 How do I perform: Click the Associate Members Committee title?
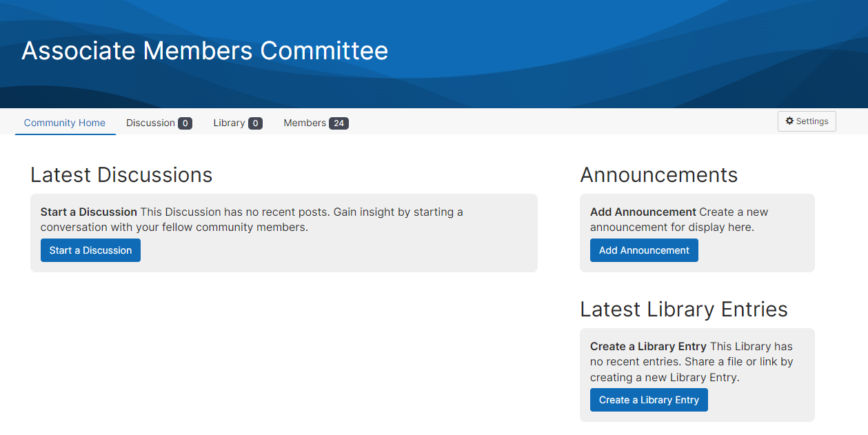[x=205, y=51]
